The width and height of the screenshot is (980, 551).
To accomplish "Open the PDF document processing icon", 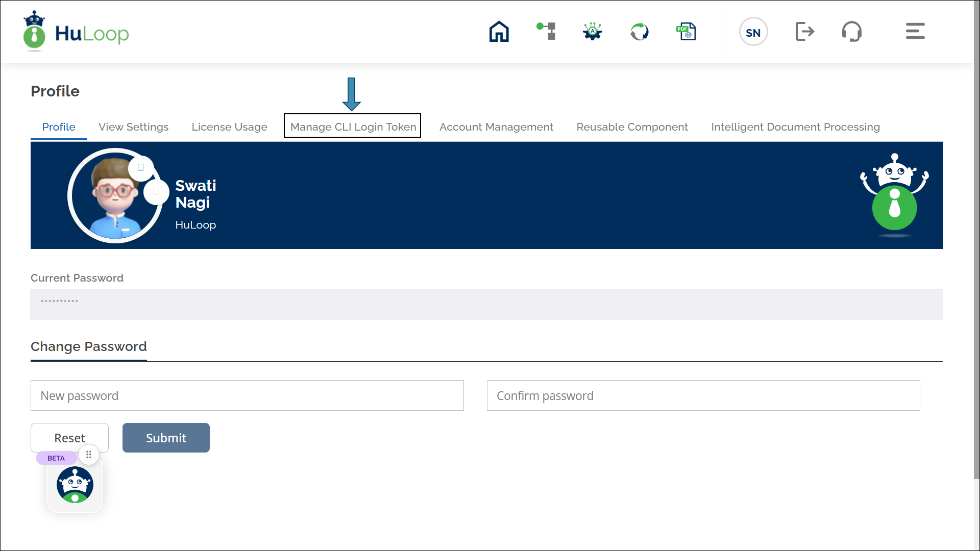I will click(x=686, y=32).
